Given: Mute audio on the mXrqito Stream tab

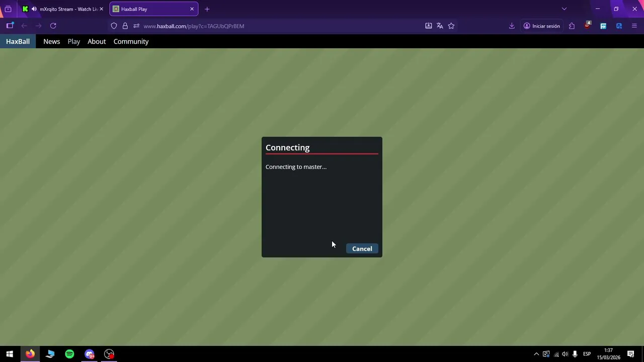Looking at the screenshot, I should pos(34,9).
